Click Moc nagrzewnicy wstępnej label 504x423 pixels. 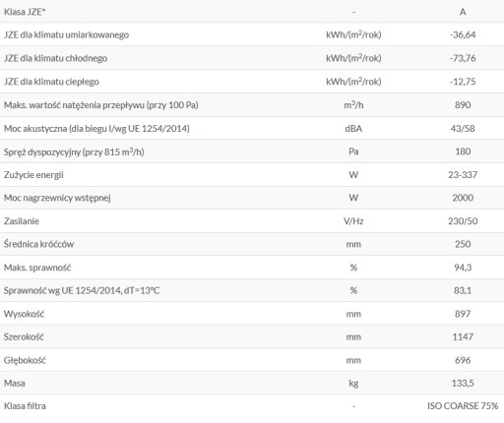click(57, 198)
